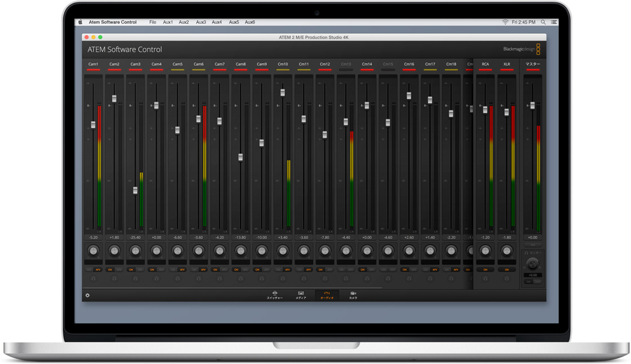This screenshot has width=631, height=364.
Task: Click the clock showing Fri 2:45 PM
Action: [x=523, y=22]
